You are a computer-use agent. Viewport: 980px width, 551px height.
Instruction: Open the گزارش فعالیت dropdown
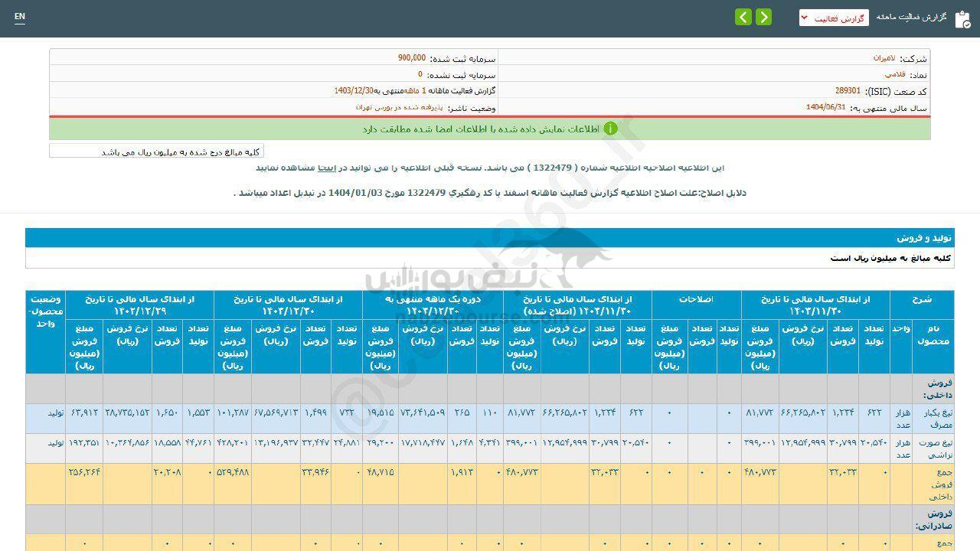(x=834, y=18)
